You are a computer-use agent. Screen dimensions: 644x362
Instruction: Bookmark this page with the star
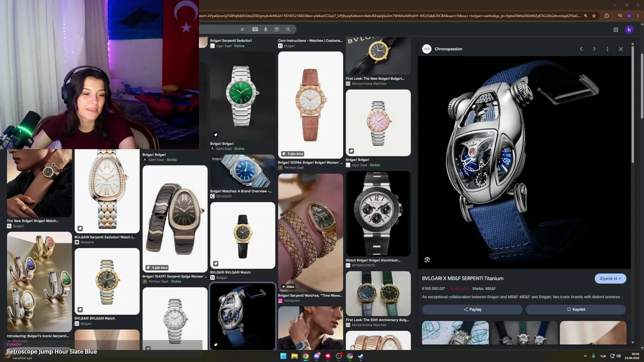594,16
